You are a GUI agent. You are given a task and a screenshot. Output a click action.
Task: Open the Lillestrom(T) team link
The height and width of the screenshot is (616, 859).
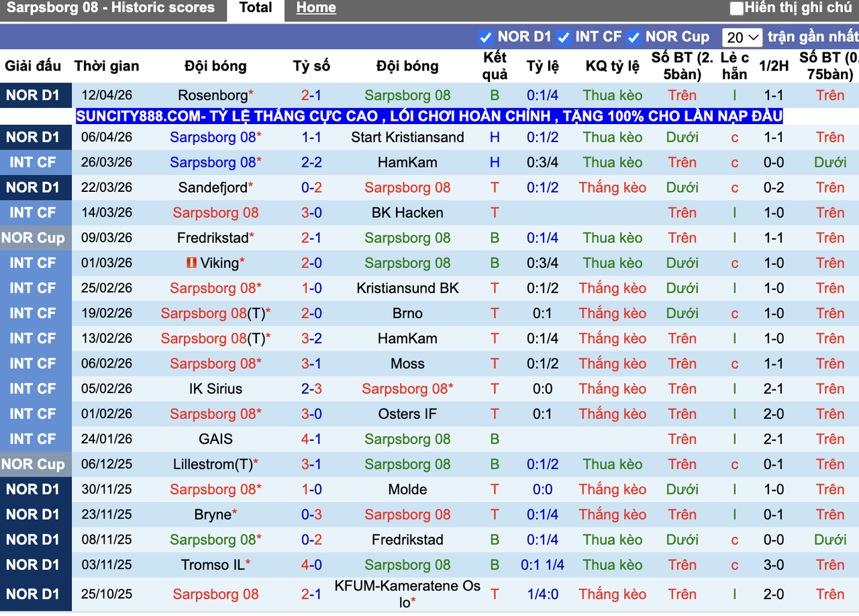pyautogui.click(x=213, y=464)
